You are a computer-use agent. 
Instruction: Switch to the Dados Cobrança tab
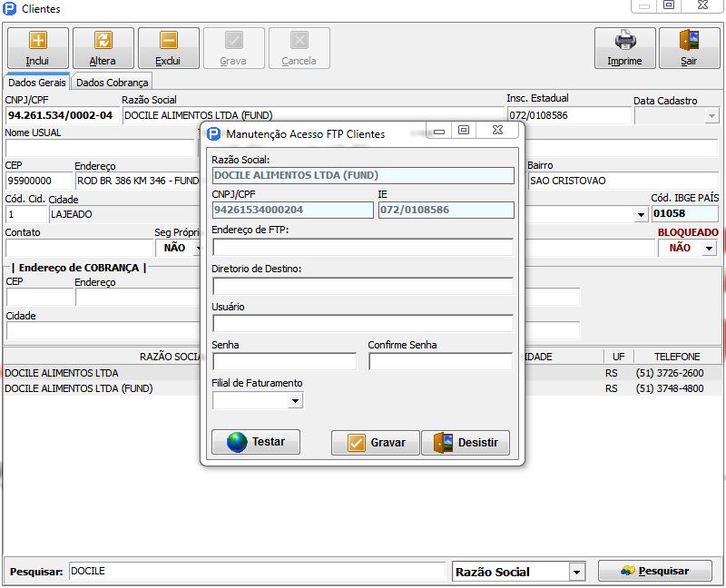pos(112,83)
